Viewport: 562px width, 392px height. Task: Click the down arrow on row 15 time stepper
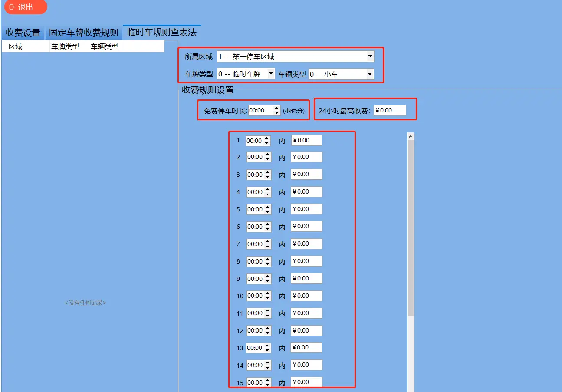pyautogui.click(x=268, y=384)
